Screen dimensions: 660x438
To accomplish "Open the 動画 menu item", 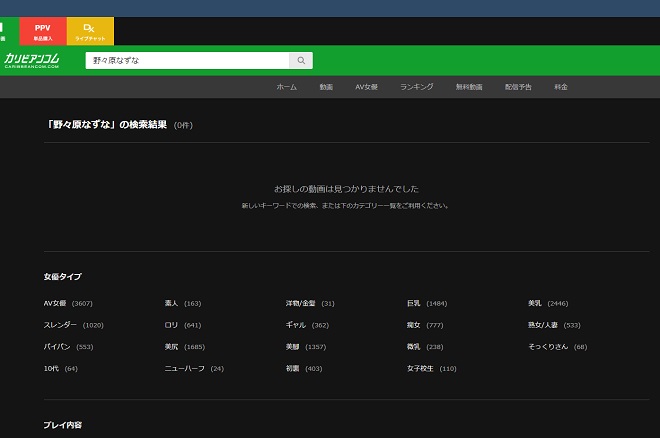I will (x=326, y=87).
